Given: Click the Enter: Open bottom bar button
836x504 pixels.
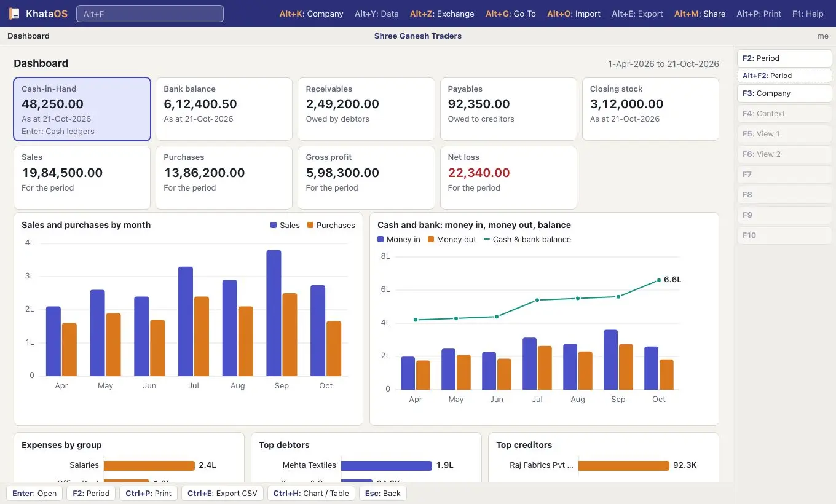Looking at the screenshot, I should click(x=34, y=494).
